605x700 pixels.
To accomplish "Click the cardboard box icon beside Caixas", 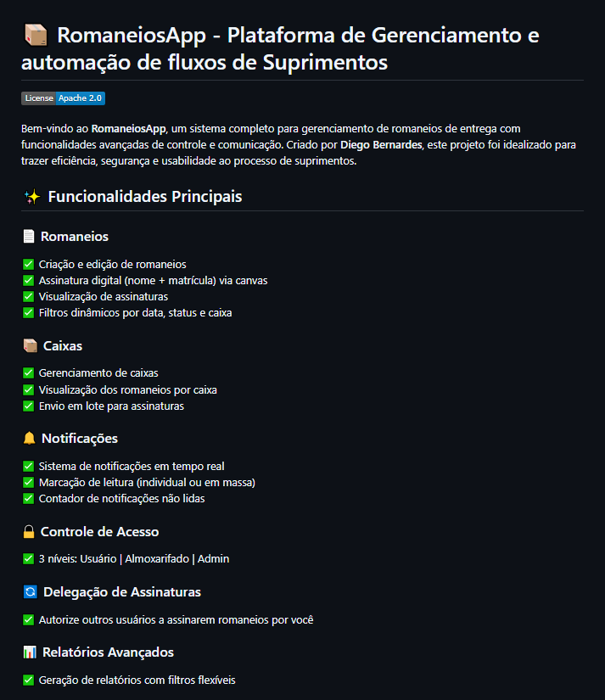I will [x=30, y=346].
